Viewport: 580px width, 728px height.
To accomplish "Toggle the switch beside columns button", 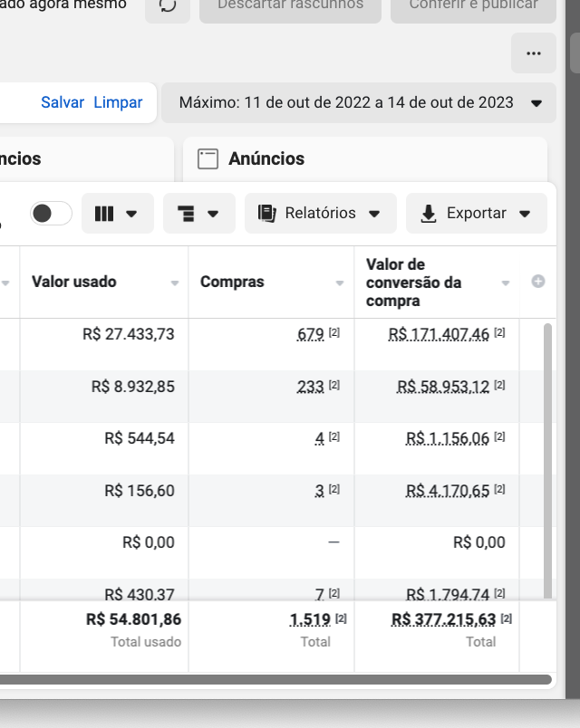I will [51, 214].
